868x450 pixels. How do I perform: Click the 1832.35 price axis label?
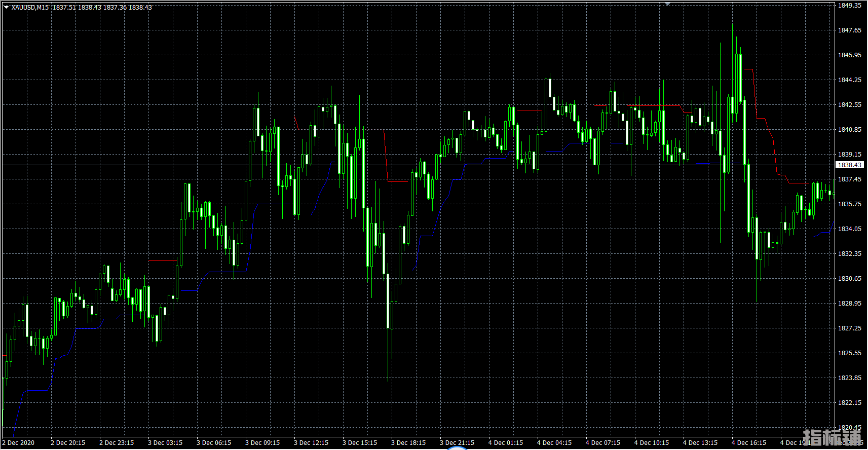coord(849,254)
